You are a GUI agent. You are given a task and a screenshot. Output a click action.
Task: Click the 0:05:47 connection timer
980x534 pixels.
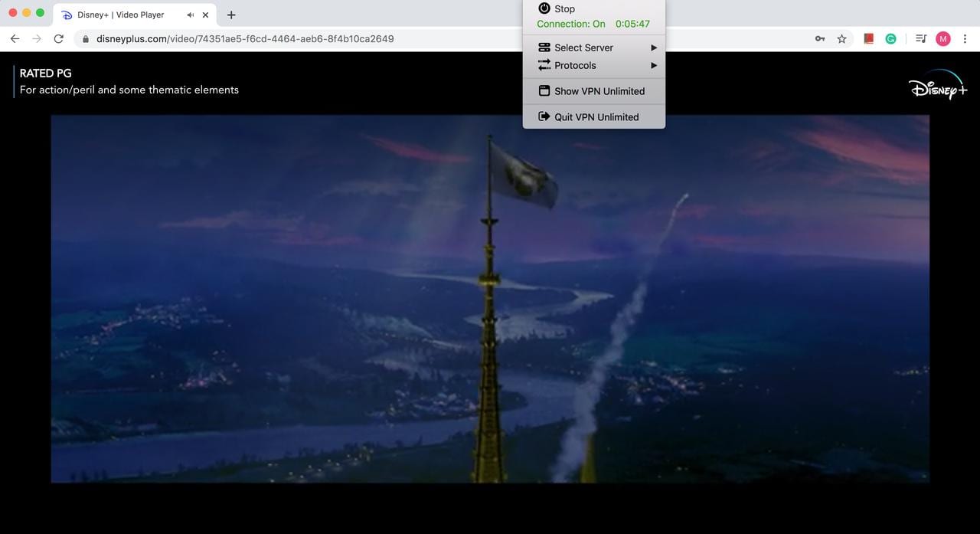[x=632, y=24]
